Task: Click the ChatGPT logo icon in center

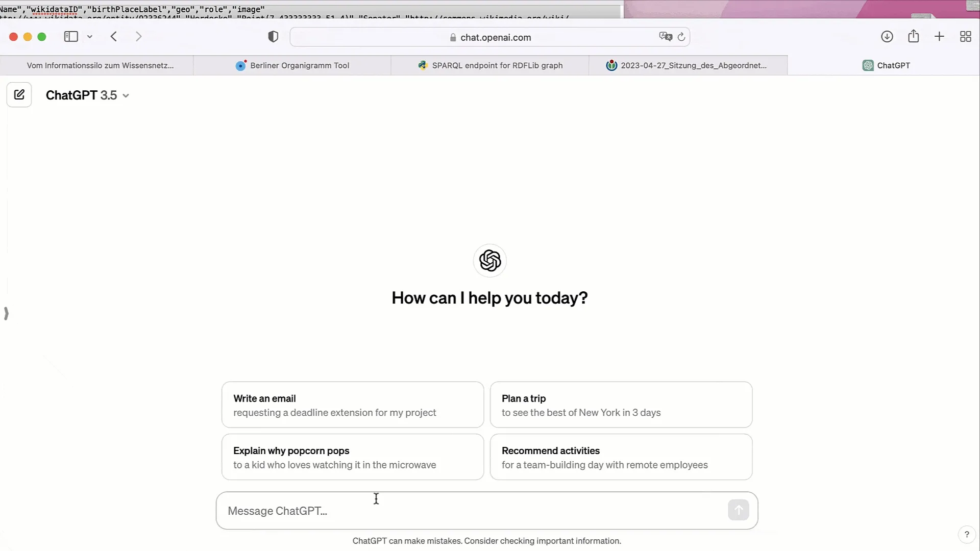Action: (x=490, y=261)
